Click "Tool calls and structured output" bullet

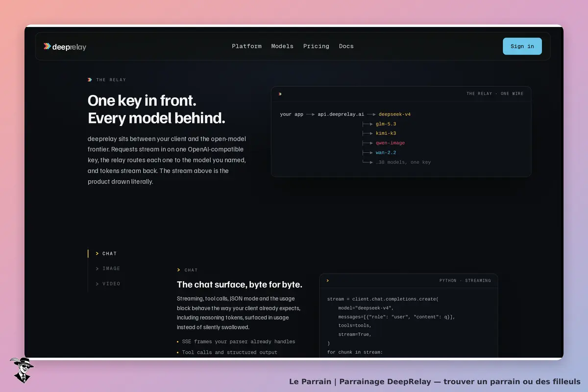[230, 352]
